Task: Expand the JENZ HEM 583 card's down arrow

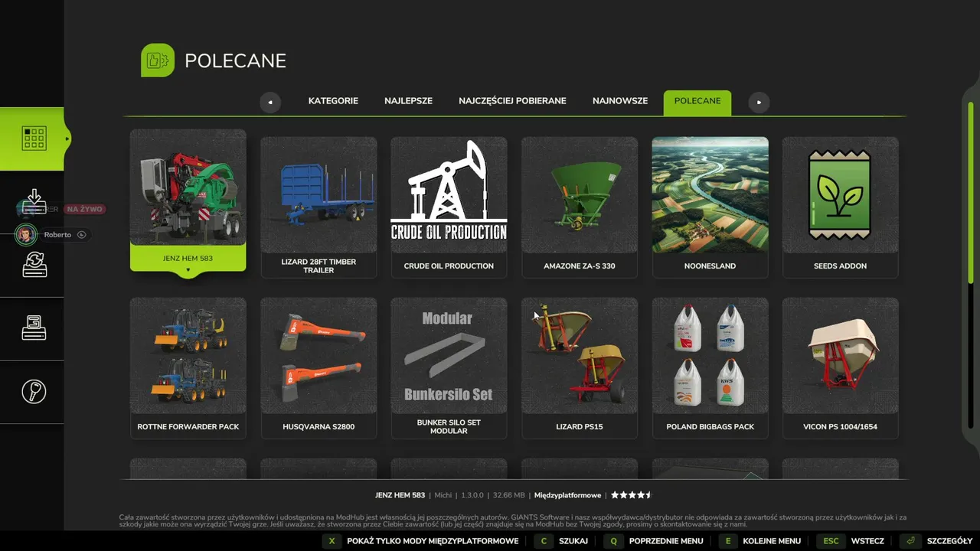Action: [x=188, y=270]
